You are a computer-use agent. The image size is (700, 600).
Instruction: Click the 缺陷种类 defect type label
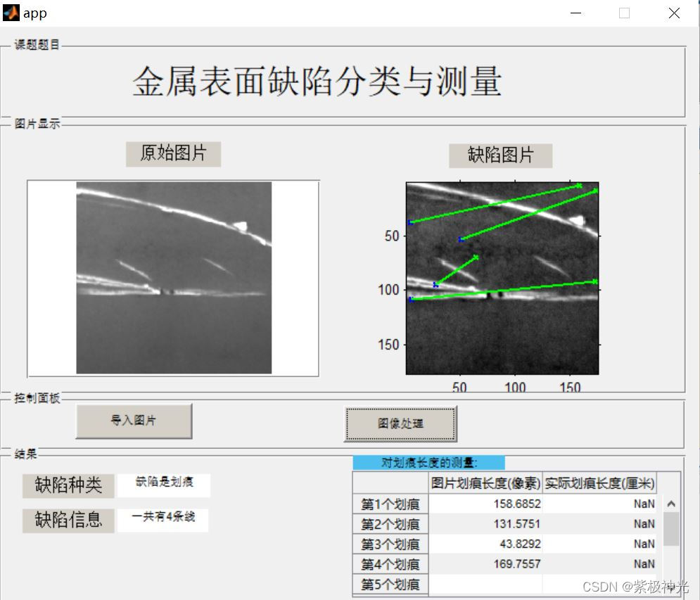tap(68, 485)
